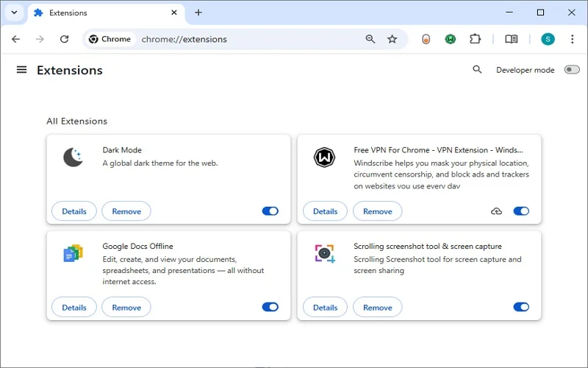588x368 pixels.
Task: Search extensions with magnifier icon
Action: pos(477,69)
